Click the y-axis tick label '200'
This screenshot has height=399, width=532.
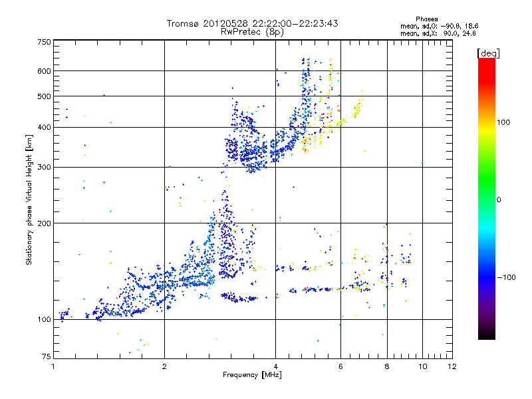tap(44, 223)
